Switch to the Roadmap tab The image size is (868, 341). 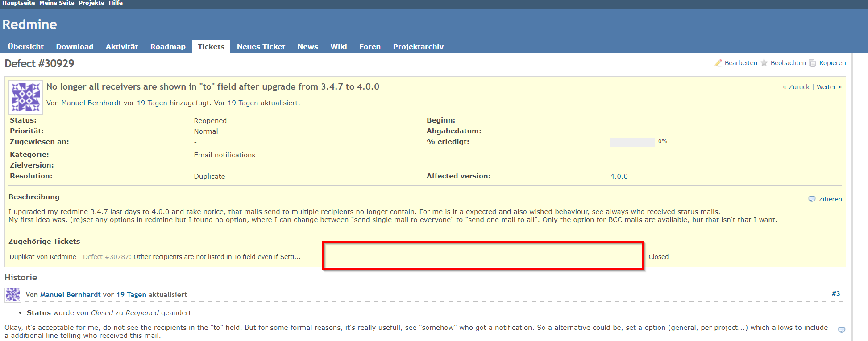coord(168,46)
